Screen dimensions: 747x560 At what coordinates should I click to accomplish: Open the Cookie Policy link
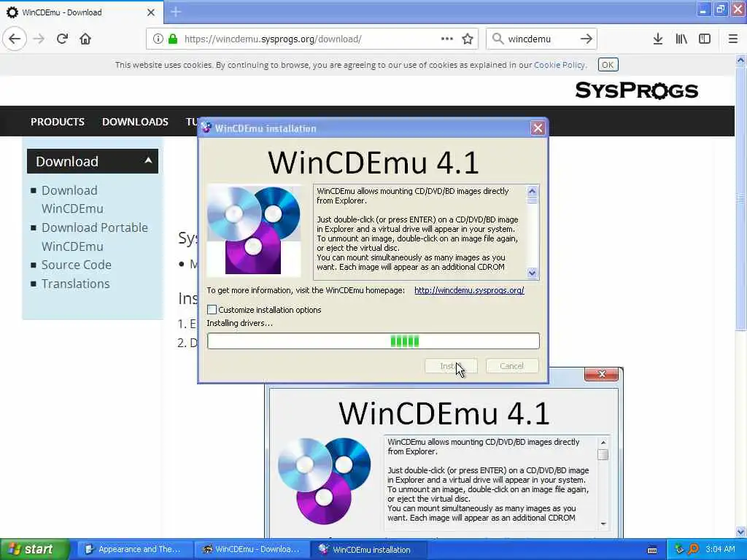tap(560, 65)
